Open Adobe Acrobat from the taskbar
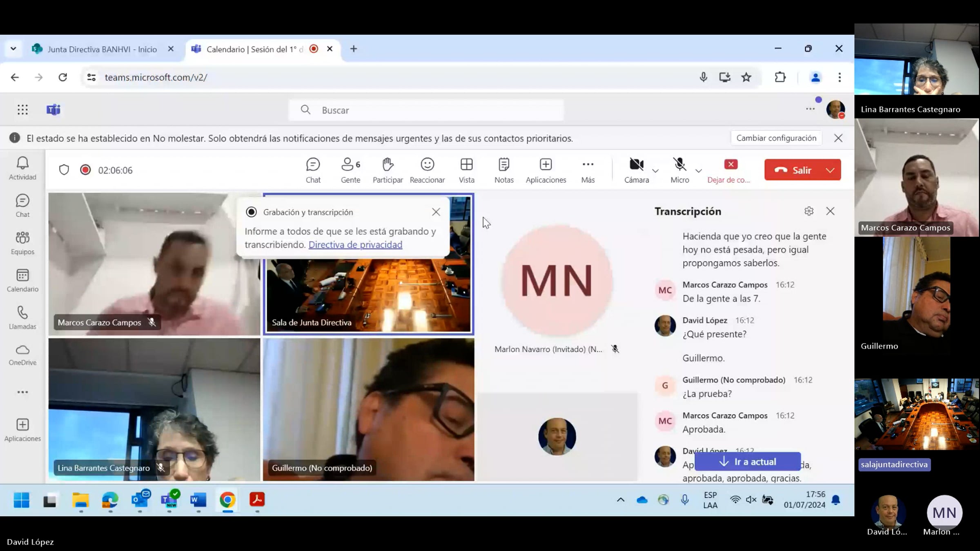The width and height of the screenshot is (980, 551). tap(257, 500)
